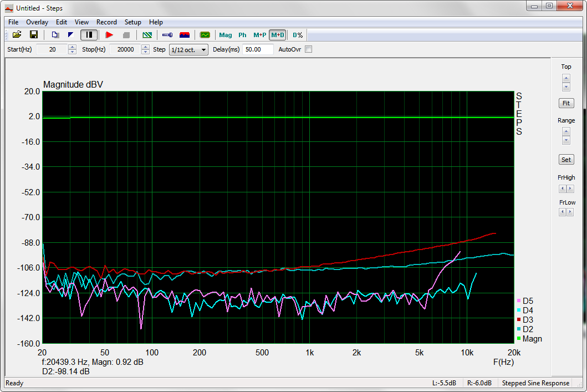Switch to D% distortion percent view
The image size is (587, 392).
pyautogui.click(x=298, y=35)
